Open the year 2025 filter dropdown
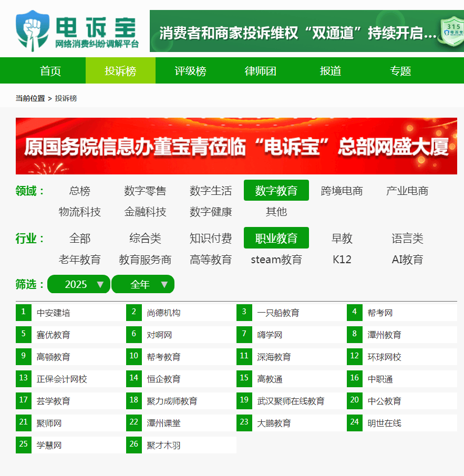 tap(79, 284)
